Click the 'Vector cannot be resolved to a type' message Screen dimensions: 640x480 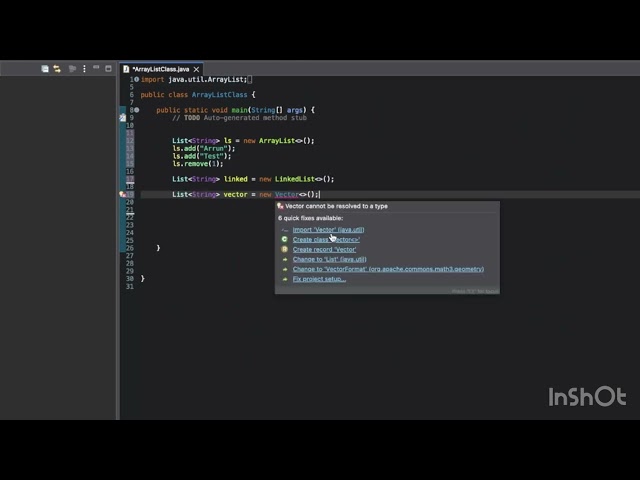coord(336,206)
